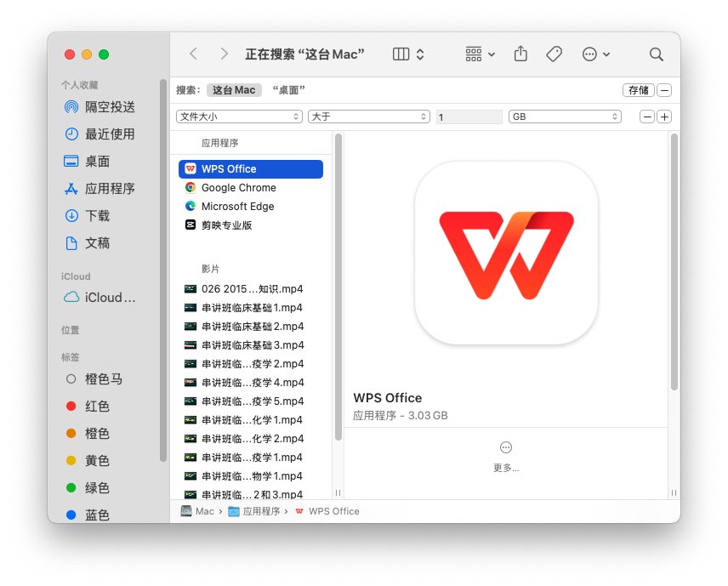Click 应用程序 folder in path bar
This screenshot has height=586, width=728.
pyautogui.click(x=254, y=511)
